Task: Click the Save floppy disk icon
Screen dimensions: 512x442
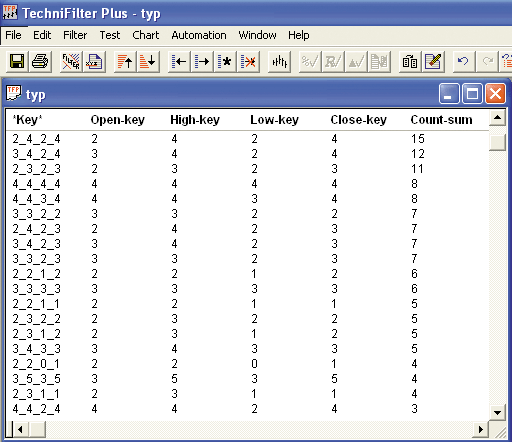Action: click(x=17, y=62)
